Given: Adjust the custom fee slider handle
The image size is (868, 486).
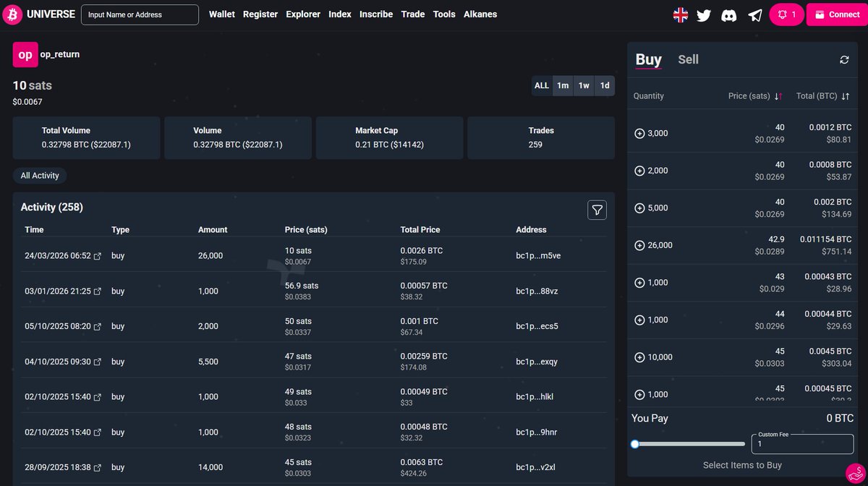Looking at the screenshot, I should coord(635,444).
